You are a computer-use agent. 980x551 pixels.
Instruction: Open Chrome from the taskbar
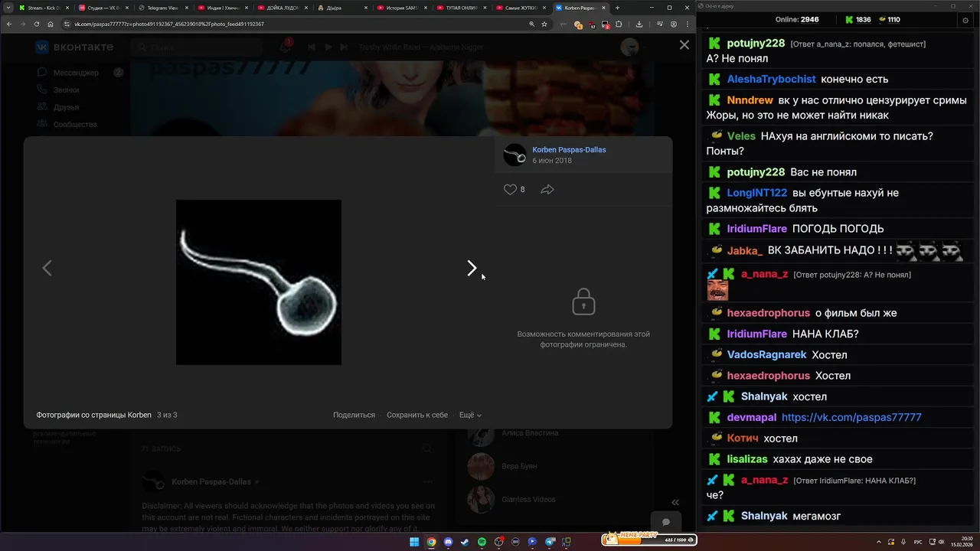point(431,542)
